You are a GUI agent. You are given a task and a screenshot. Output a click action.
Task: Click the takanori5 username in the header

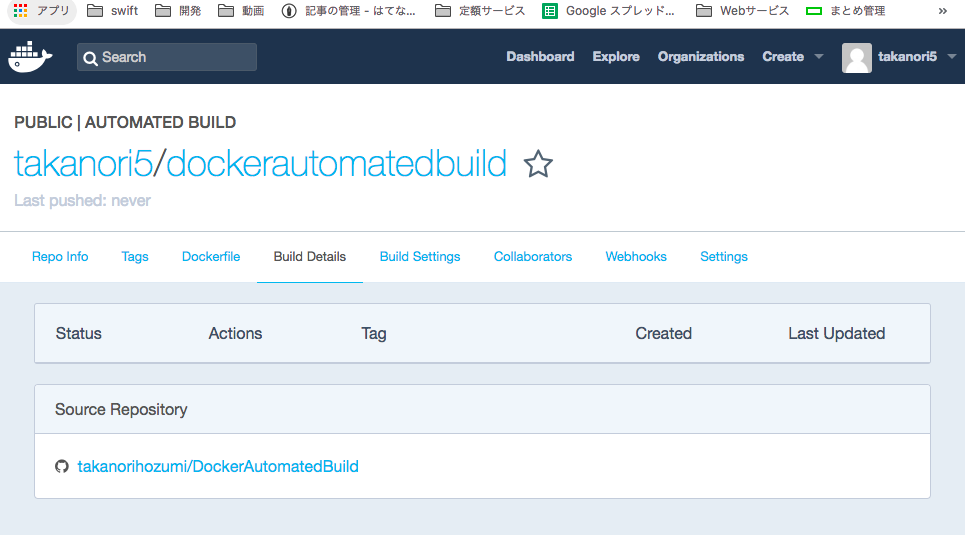[907, 57]
